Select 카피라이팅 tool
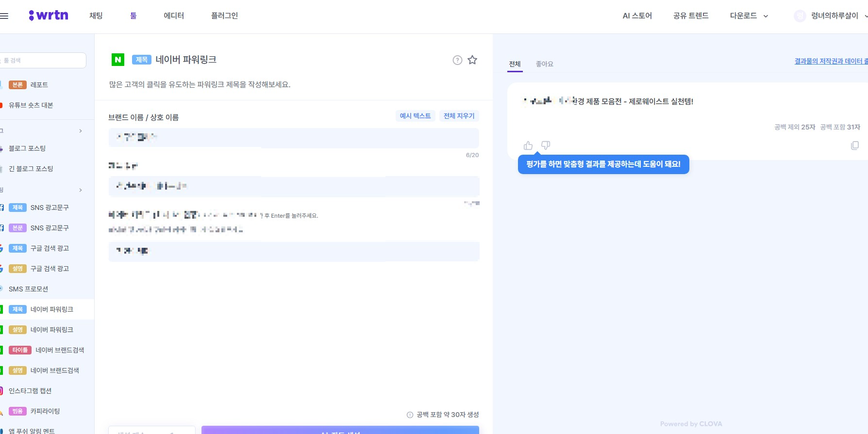The width and height of the screenshot is (868, 434). click(47, 411)
